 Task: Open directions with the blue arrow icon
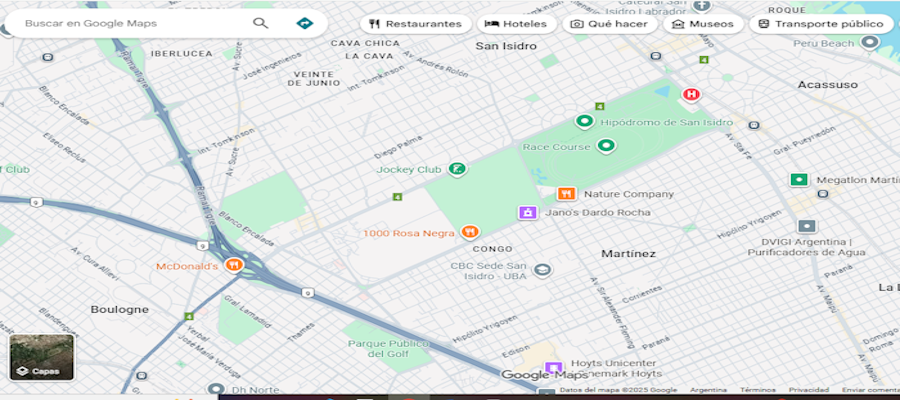coord(305,23)
